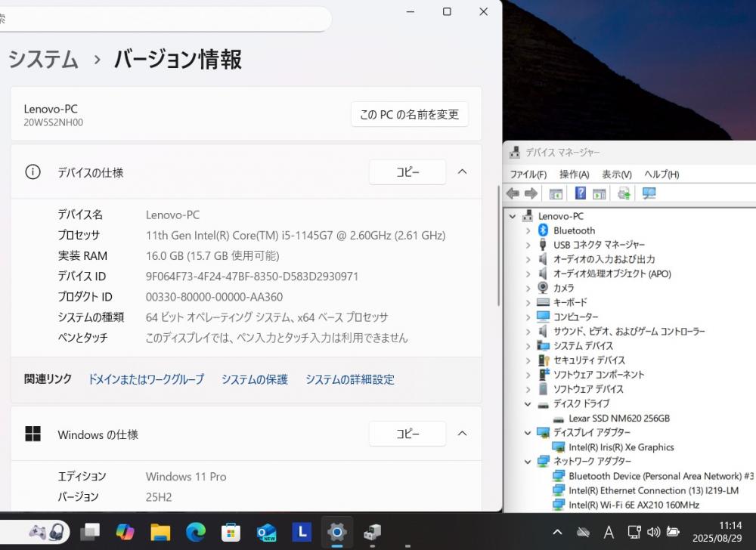Image resolution: width=756 pixels, height=550 pixels.
Task: Click the volume speaker tray icon
Action: 653,532
